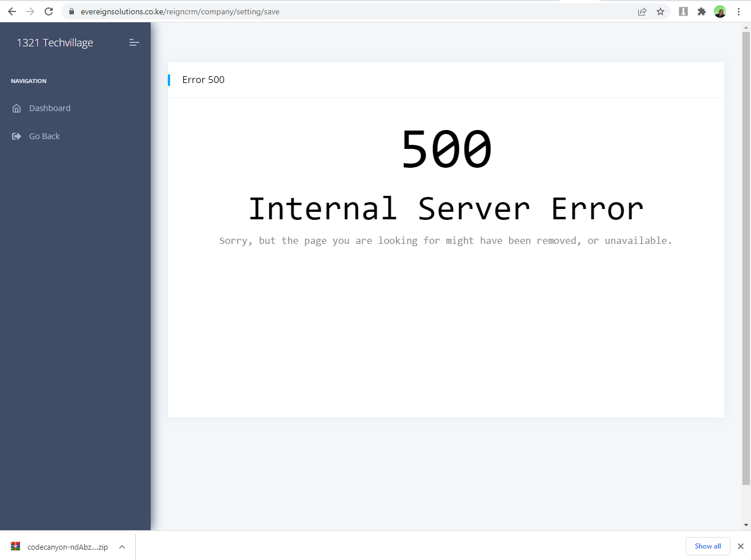Click the Show all downloads button
751x560 pixels.
707,546
